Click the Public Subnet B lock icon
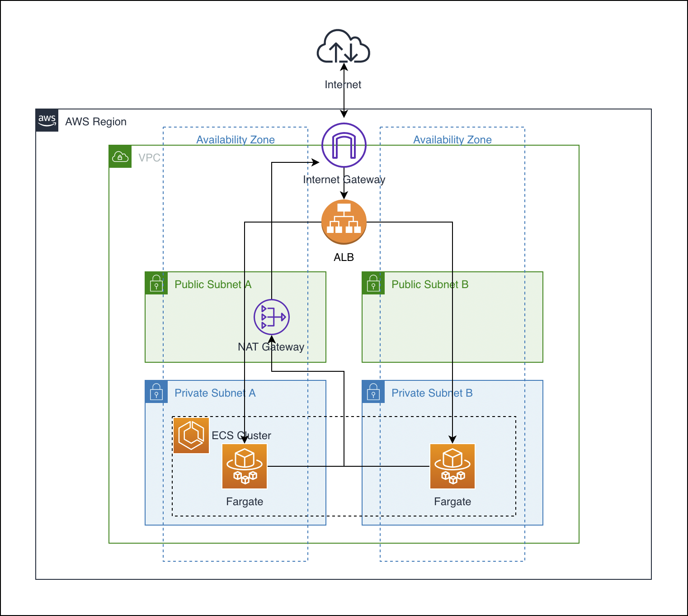Image resolution: width=688 pixels, height=616 pixels. [373, 284]
